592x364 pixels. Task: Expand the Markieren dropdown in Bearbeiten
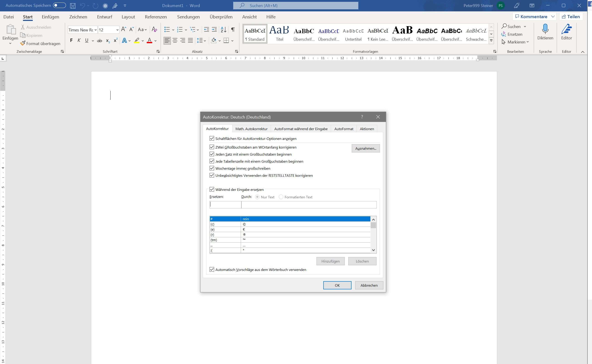(x=528, y=42)
